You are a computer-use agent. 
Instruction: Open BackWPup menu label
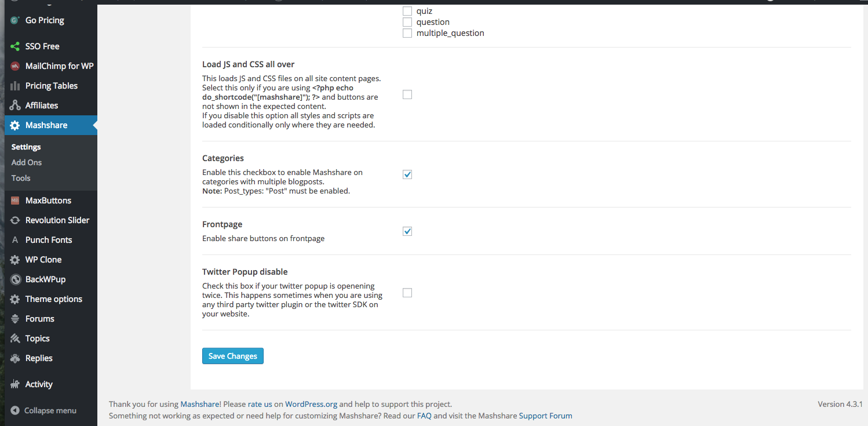46,279
